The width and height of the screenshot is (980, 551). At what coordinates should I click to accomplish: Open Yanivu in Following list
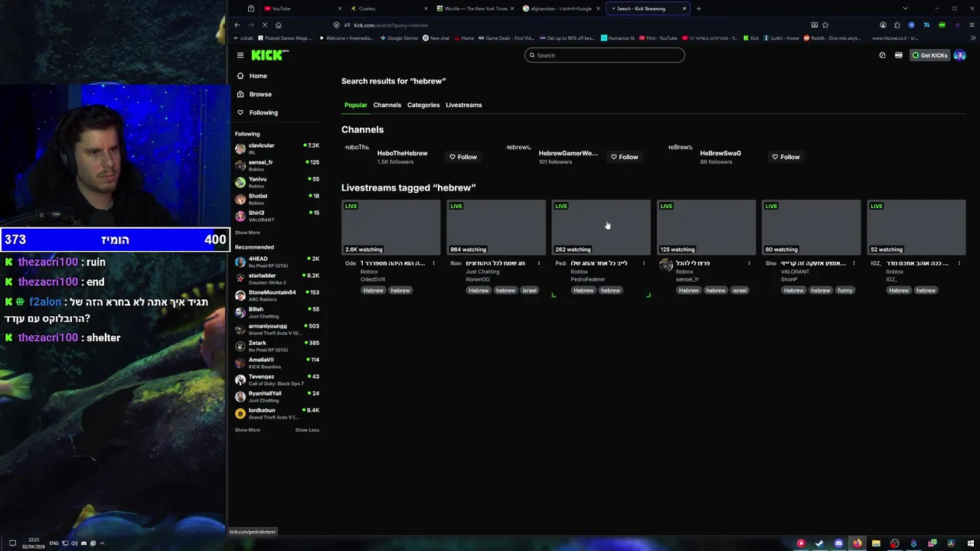(x=277, y=182)
